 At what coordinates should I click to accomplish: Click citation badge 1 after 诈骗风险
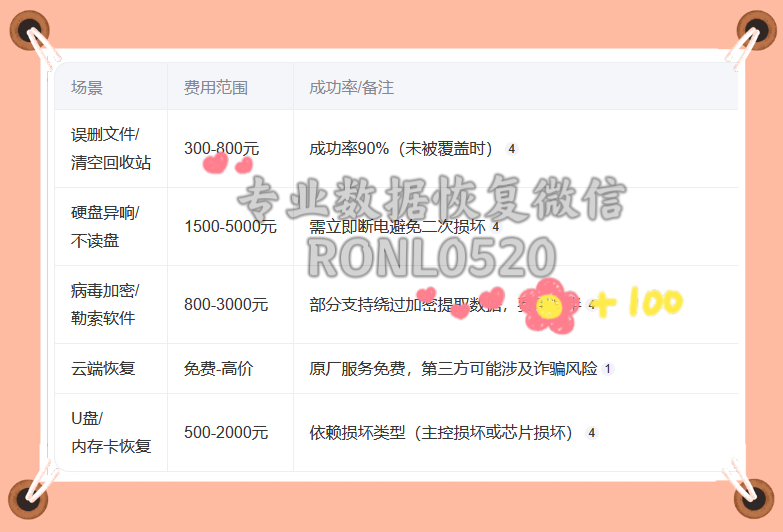[607, 369]
